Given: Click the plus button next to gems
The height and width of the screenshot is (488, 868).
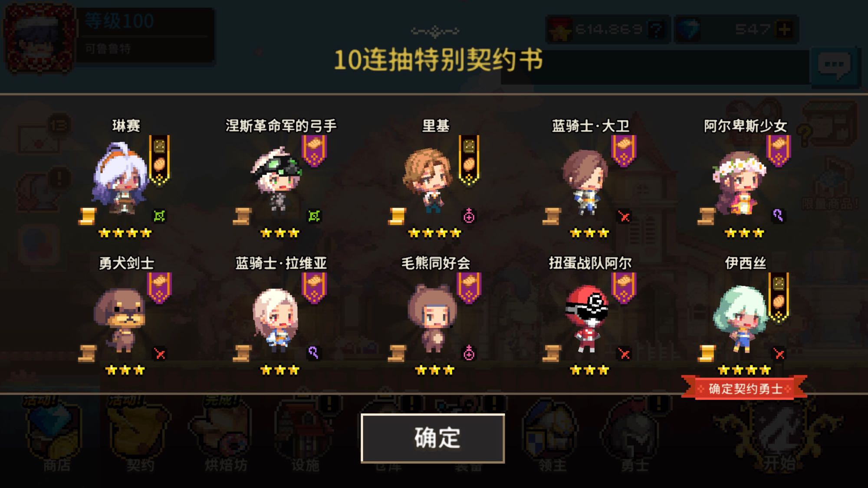Looking at the screenshot, I should click(785, 29).
